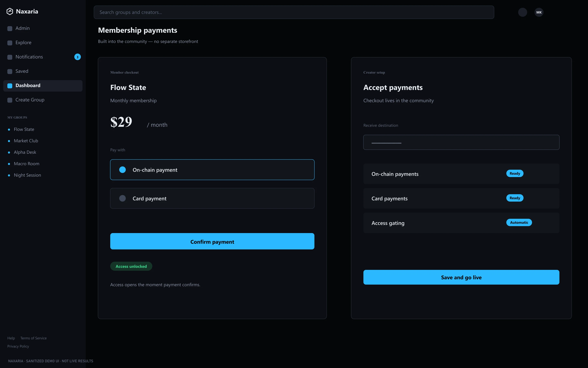Click the Admin sidebar icon
The image size is (588, 368).
point(10,28)
